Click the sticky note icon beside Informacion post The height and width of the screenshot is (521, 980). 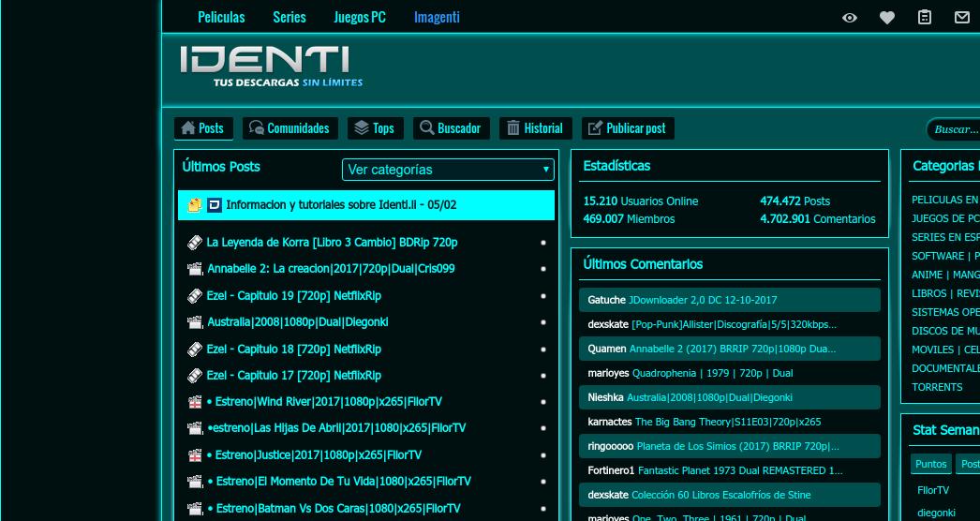pos(194,205)
